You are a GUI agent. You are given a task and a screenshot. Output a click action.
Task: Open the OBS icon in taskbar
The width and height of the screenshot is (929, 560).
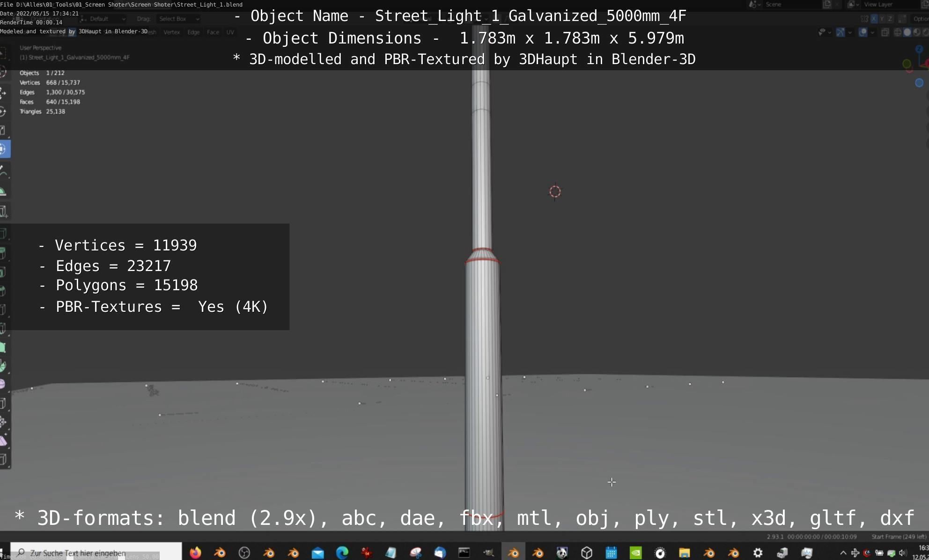point(244,553)
